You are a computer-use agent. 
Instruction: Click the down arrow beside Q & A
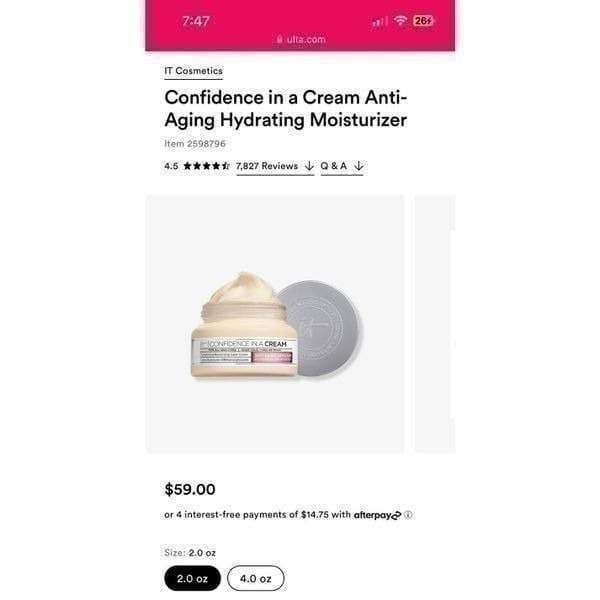tap(359, 166)
